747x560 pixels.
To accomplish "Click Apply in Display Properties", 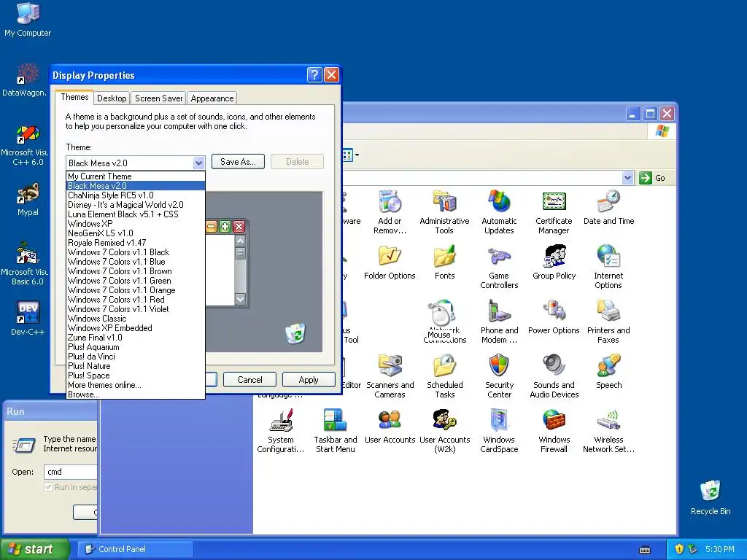I will point(309,379).
